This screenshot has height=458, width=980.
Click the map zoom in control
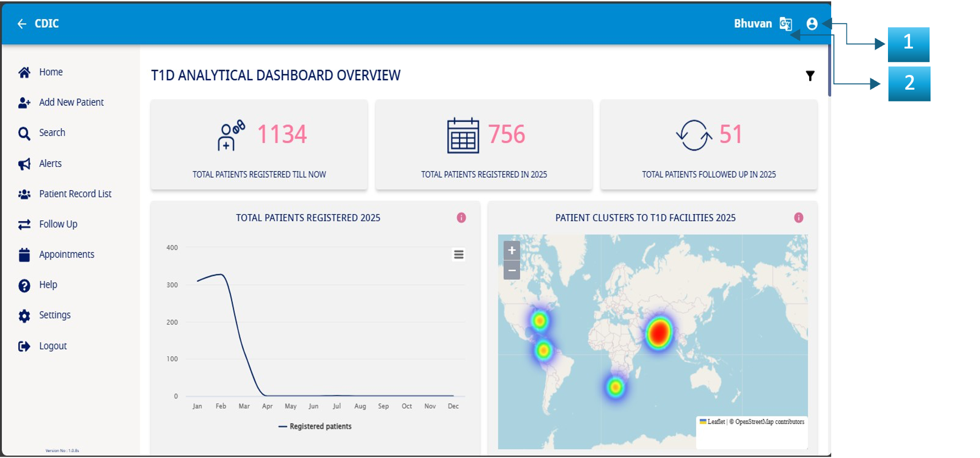[x=511, y=250]
